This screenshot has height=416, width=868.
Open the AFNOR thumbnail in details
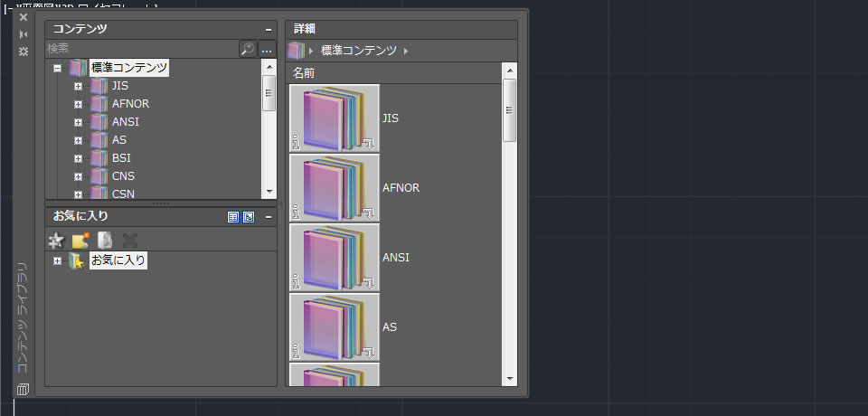pyautogui.click(x=335, y=188)
